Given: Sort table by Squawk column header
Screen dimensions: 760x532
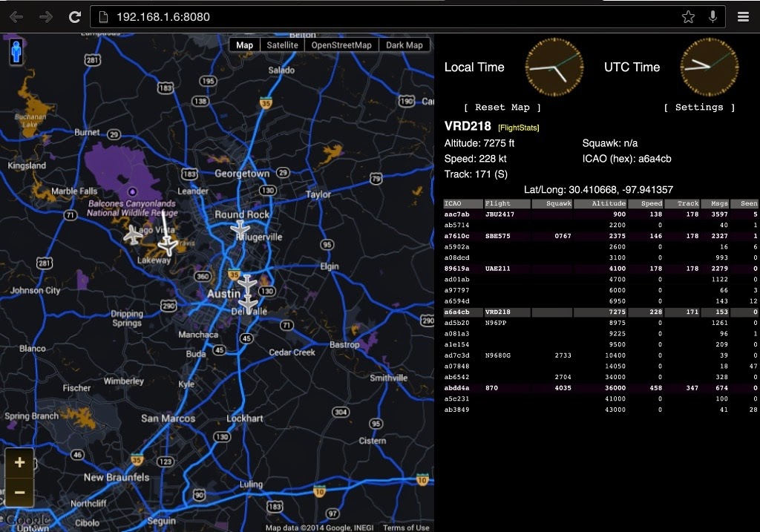Looking at the screenshot, I should 552,203.
